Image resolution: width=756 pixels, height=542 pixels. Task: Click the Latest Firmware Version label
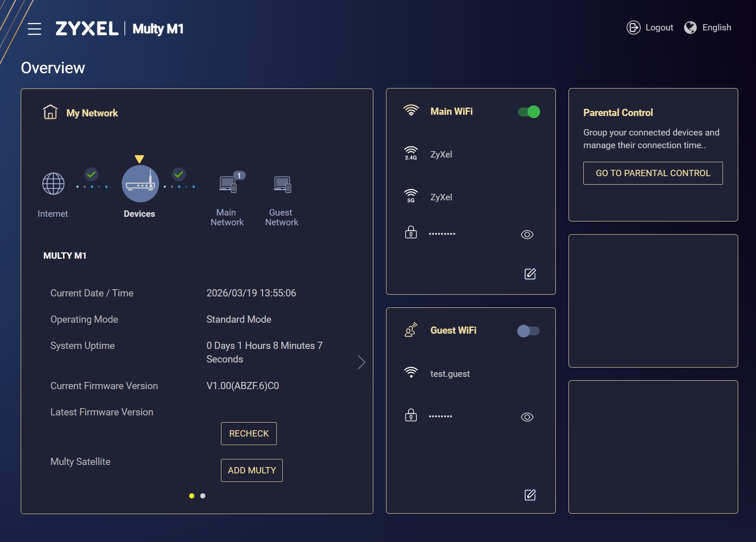(x=102, y=412)
